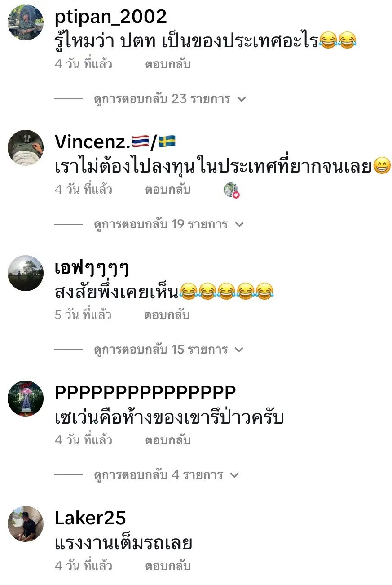Open ptipan_2002 username link
The width and height of the screenshot is (392, 585).
click(111, 17)
